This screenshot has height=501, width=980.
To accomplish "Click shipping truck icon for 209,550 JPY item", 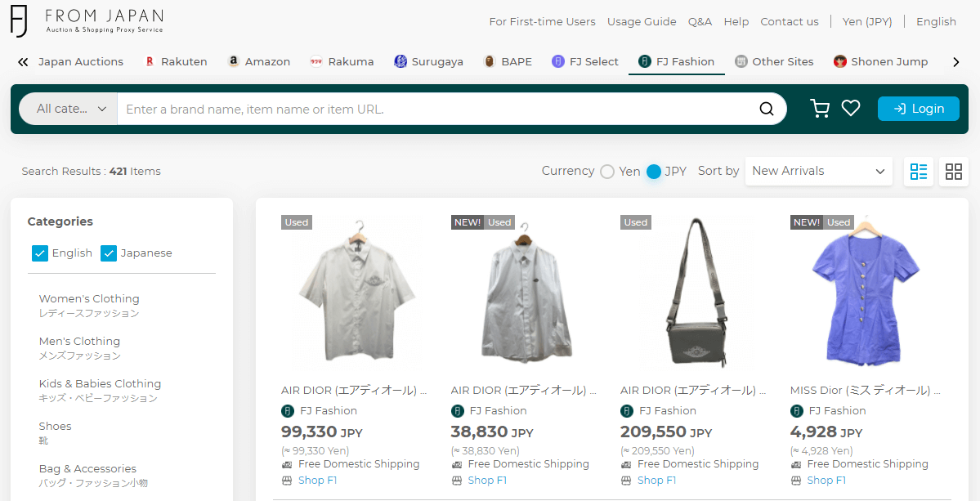I will tap(626, 465).
